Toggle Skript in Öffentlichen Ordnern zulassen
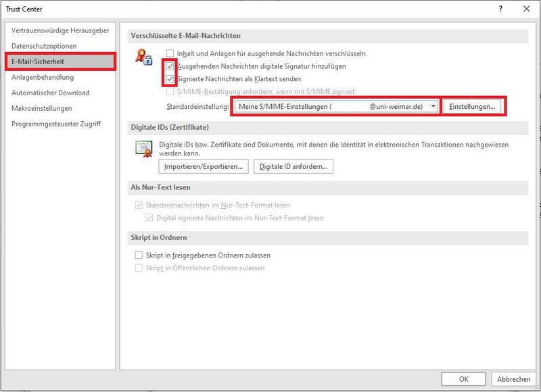Image resolution: width=541 pixels, height=392 pixels. click(x=139, y=268)
